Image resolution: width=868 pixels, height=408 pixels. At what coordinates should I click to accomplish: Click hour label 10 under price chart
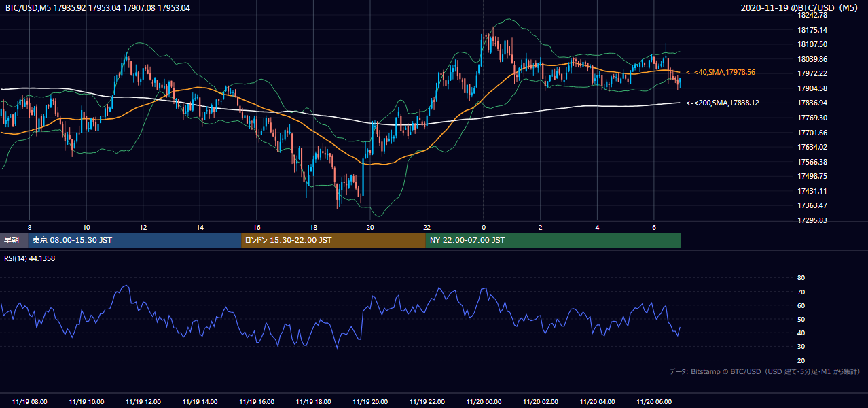86,227
